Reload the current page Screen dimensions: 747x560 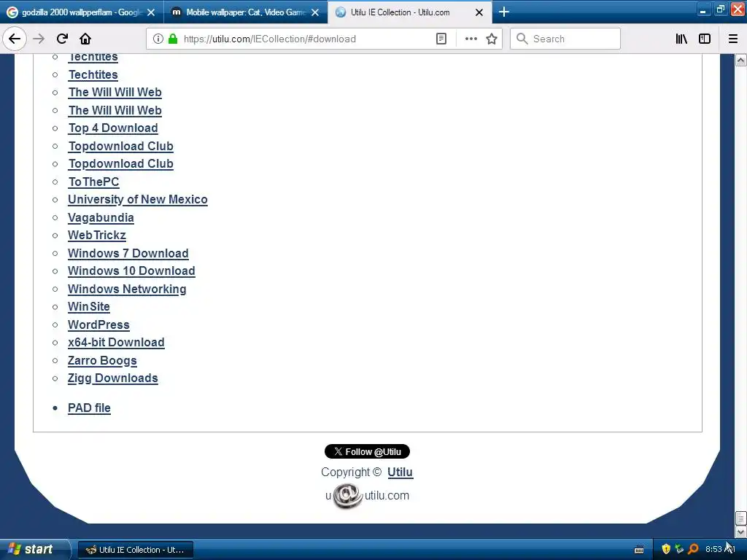62,39
